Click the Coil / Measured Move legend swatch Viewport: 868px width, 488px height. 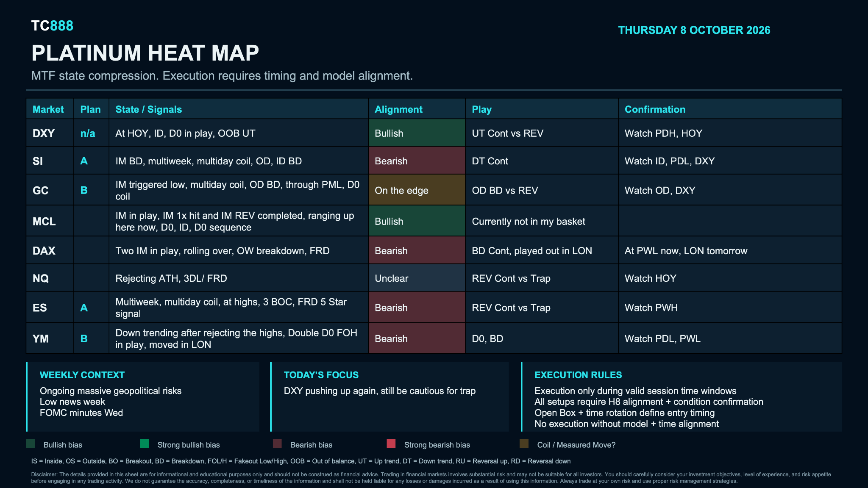524,444
